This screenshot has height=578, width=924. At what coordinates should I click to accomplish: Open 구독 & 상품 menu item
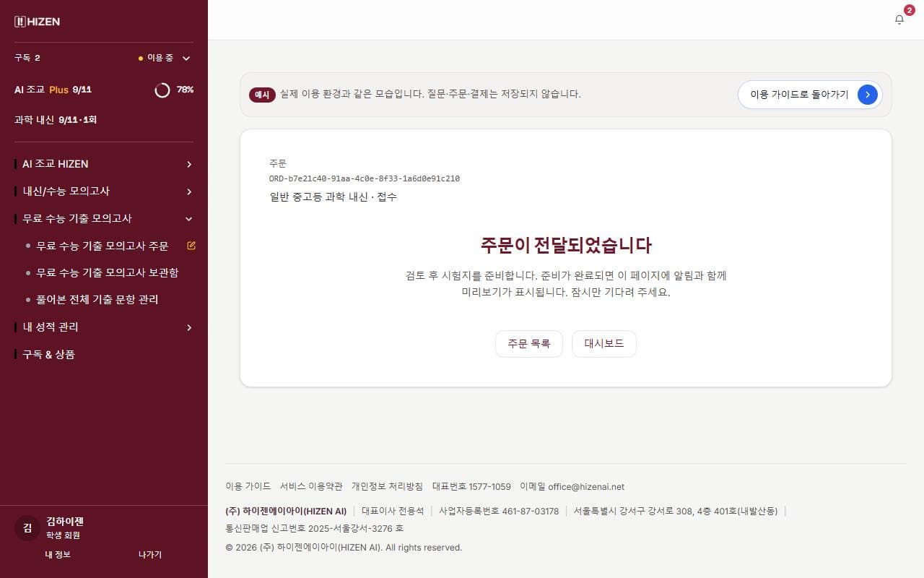[x=48, y=354]
